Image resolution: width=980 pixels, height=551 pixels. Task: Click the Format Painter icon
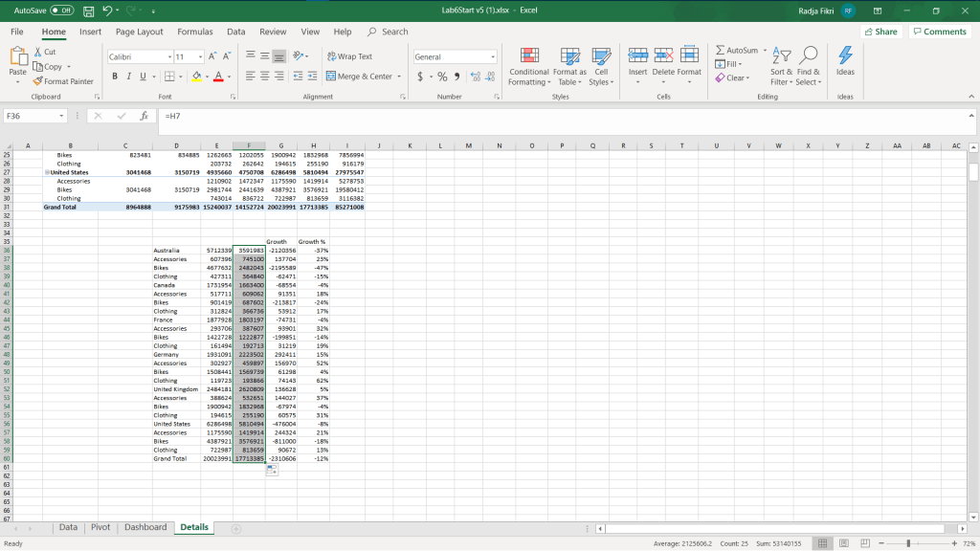coord(39,81)
